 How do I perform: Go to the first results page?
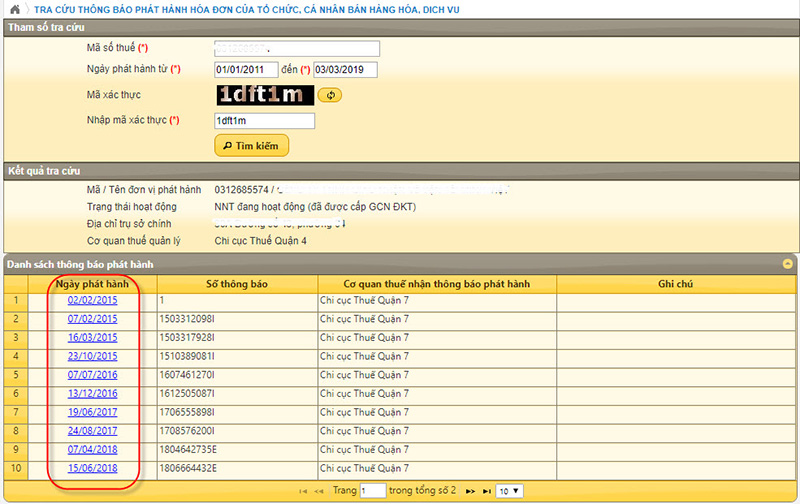304,491
